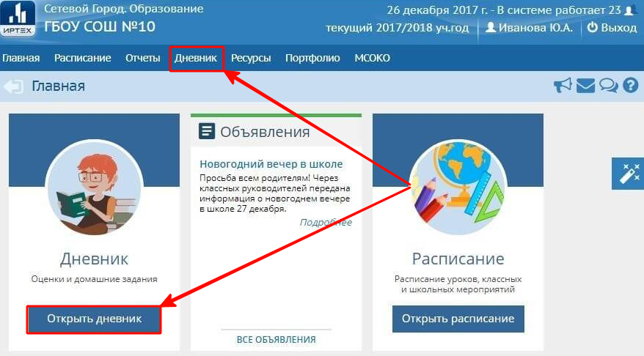Open the Подробнее link in announcements
The height and width of the screenshot is (356, 644).
[x=326, y=222]
